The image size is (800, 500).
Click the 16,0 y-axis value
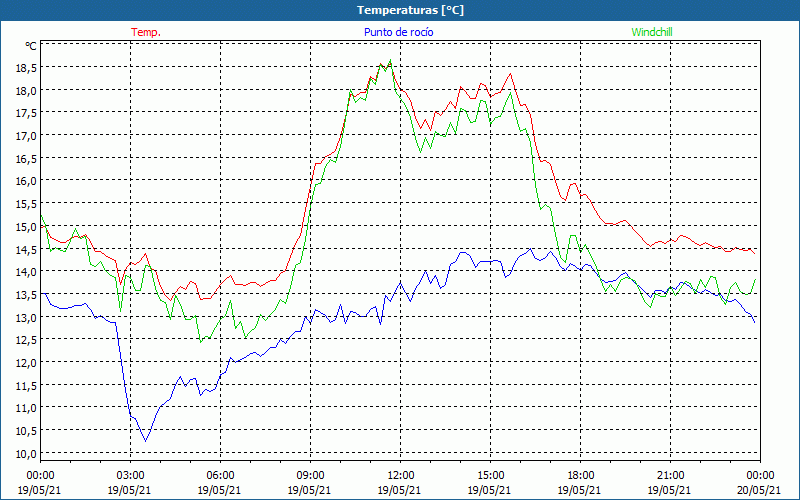pyautogui.click(x=27, y=181)
